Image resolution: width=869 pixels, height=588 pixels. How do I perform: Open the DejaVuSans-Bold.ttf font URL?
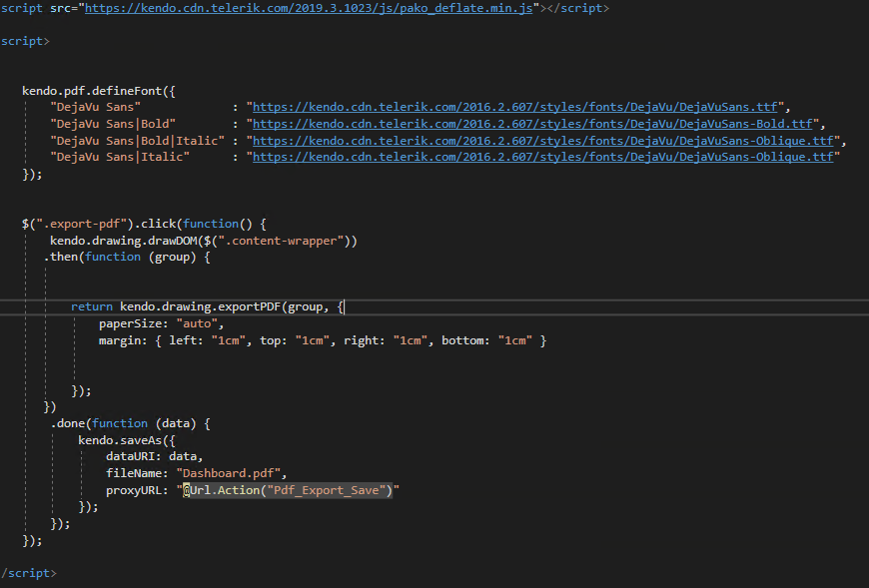[532, 124]
